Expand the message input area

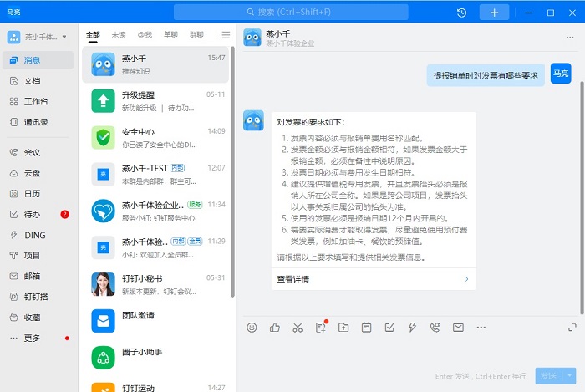point(572,328)
